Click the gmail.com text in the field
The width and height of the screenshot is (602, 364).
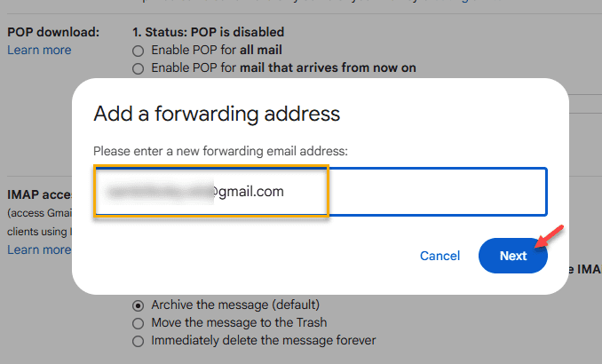point(251,191)
